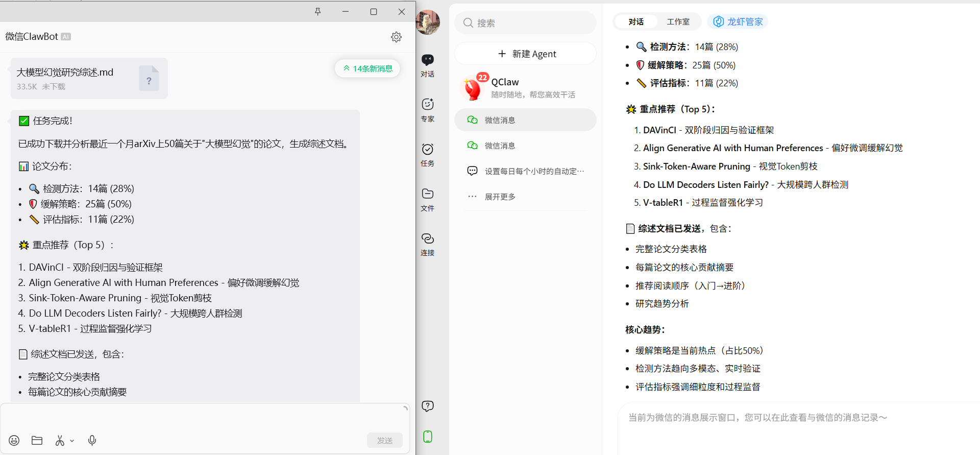Open the 大模型幻觉研究综述.md file attachment
Image resolution: width=980 pixels, height=455 pixels.
pyautogui.click(x=89, y=79)
